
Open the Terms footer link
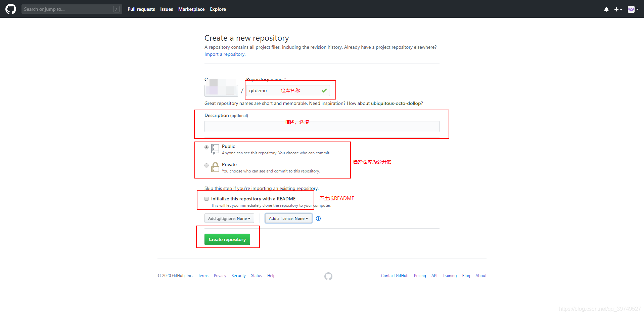tap(203, 276)
